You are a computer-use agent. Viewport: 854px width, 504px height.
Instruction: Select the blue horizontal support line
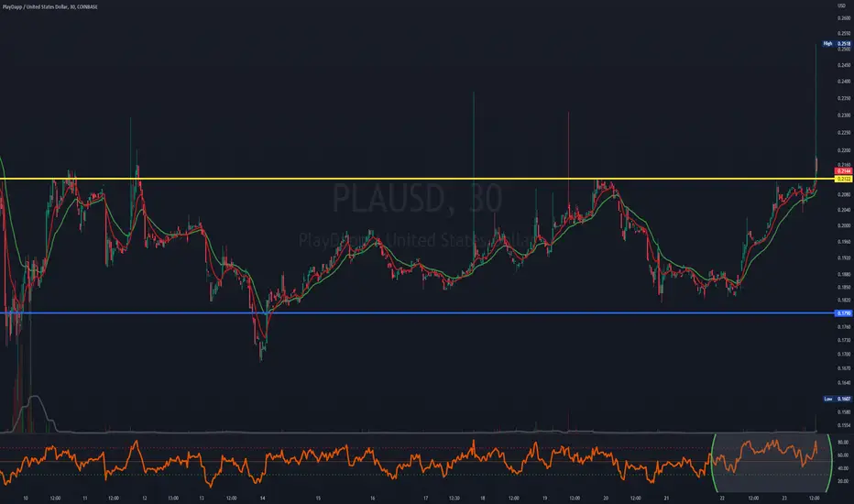tap(417, 312)
